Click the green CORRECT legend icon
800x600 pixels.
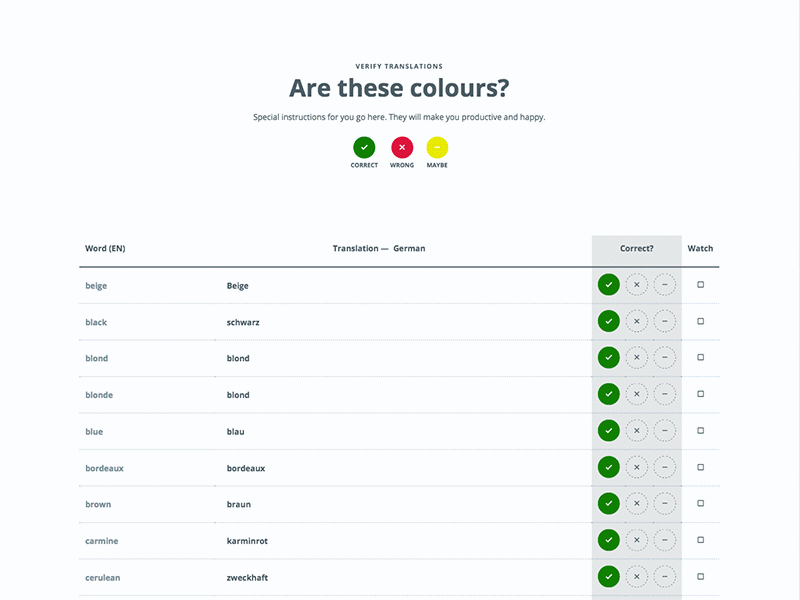(x=364, y=148)
